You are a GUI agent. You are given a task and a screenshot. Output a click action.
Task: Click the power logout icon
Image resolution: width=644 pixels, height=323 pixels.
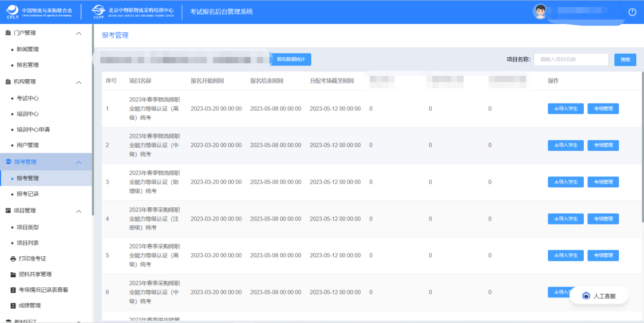[x=632, y=12]
